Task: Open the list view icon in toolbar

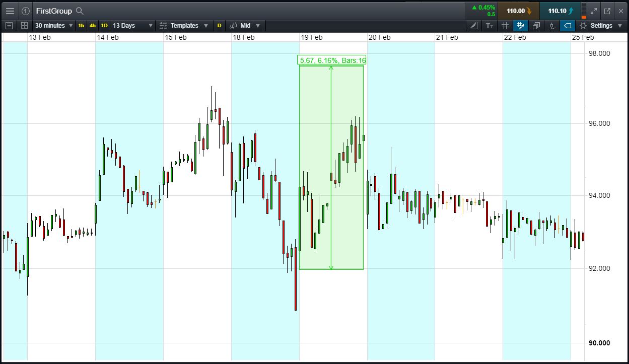Action: point(9,26)
